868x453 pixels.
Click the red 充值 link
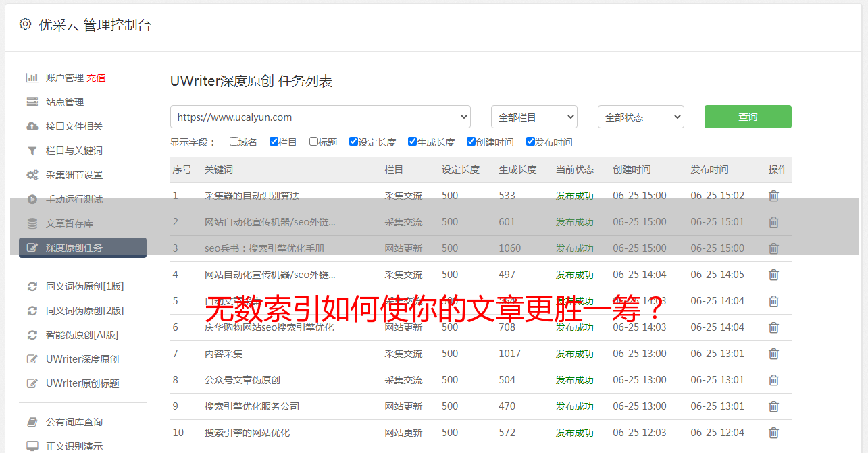[96, 78]
